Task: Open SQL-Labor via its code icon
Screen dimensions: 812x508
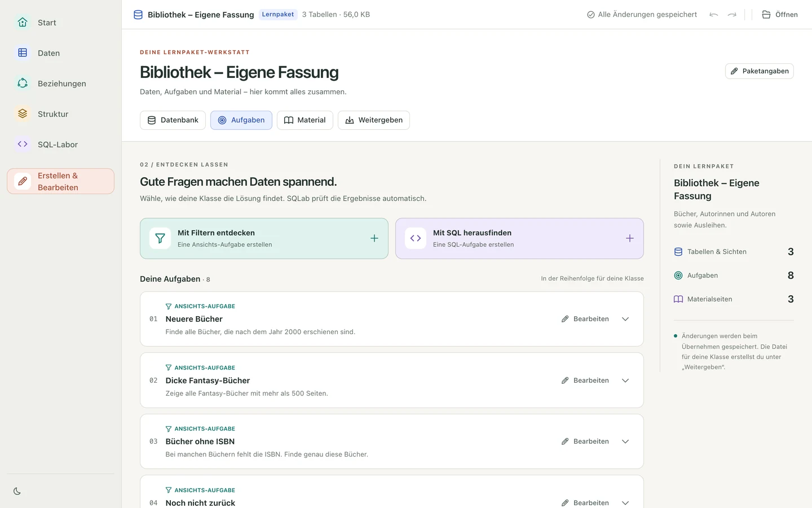Action: [x=23, y=144]
